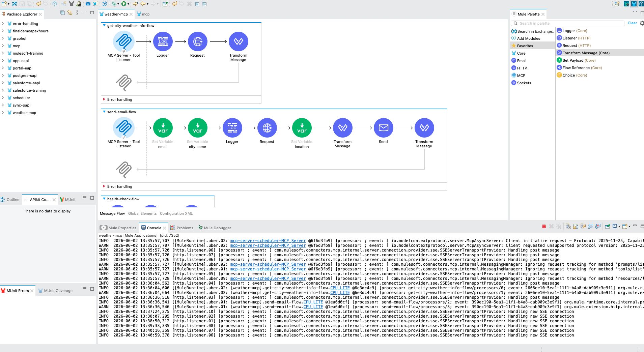The height and width of the screenshot is (352, 644).
Task: Click the Debug bug toolbar icon
Action: [x=114, y=4]
